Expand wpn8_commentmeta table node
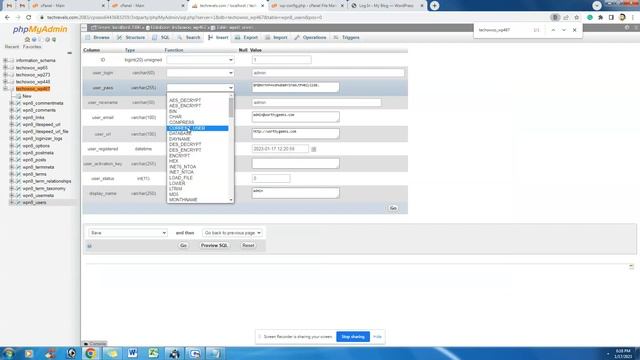Screen dimensions: 640x360 pyautogui.click(x=12, y=103)
